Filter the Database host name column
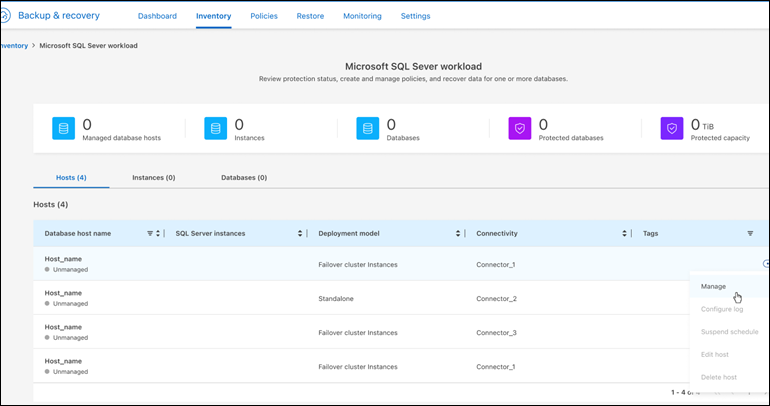This screenshot has width=770, height=406. pos(150,233)
